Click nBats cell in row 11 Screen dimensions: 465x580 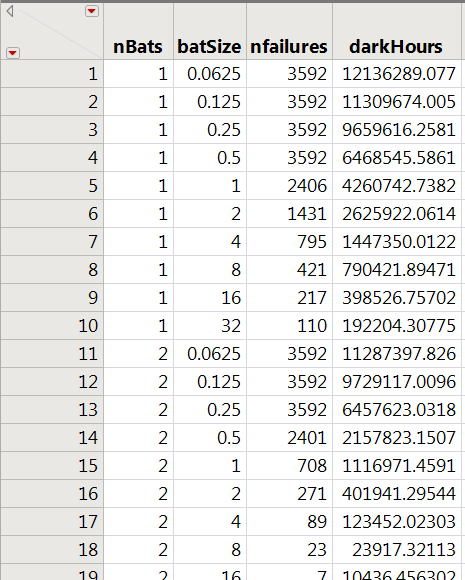click(x=138, y=354)
